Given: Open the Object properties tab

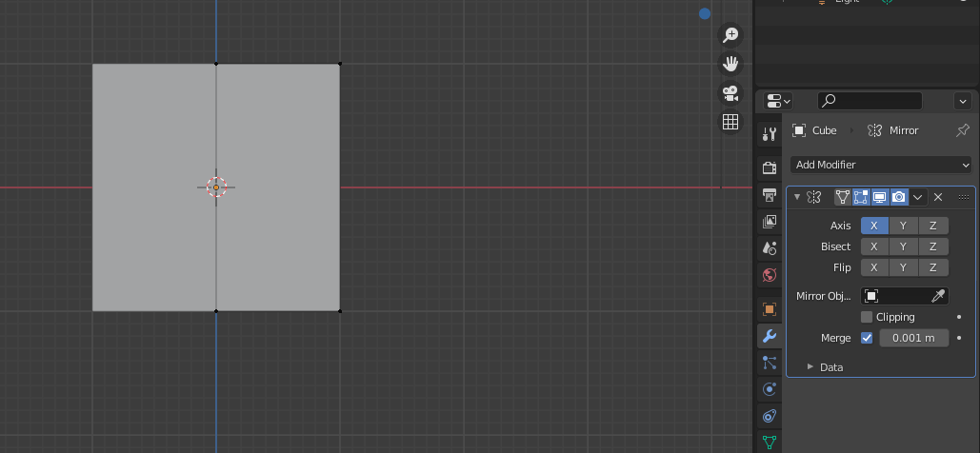Looking at the screenshot, I should (770, 309).
